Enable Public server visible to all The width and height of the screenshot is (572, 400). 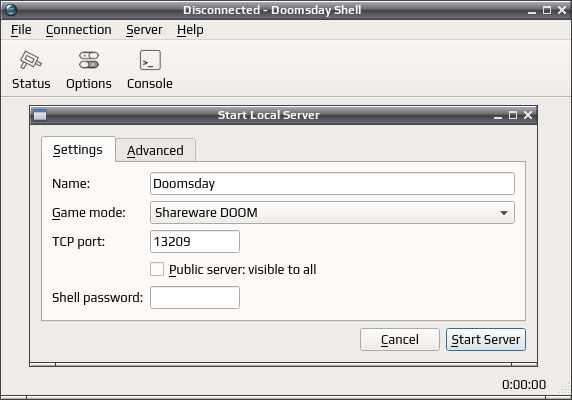[157, 269]
